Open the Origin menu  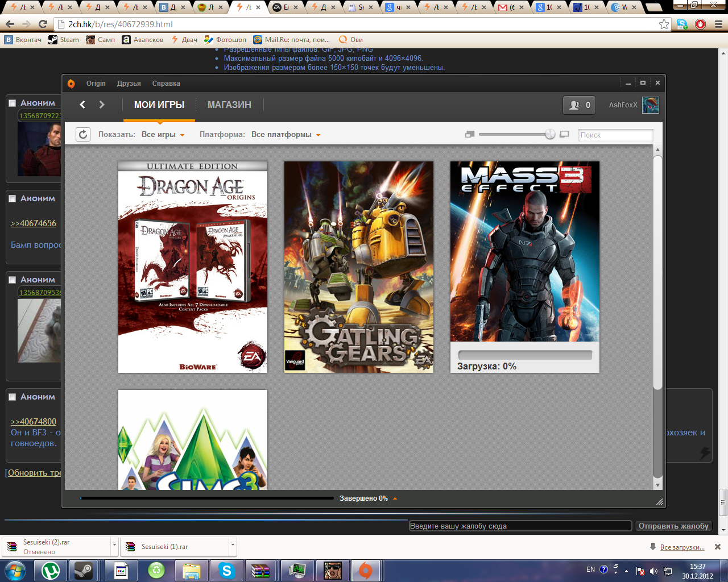[x=96, y=84]
